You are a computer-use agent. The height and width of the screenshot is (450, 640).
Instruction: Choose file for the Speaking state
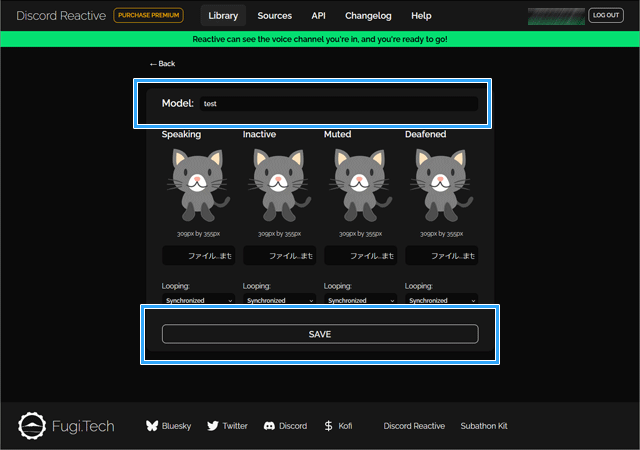(198, 256)
